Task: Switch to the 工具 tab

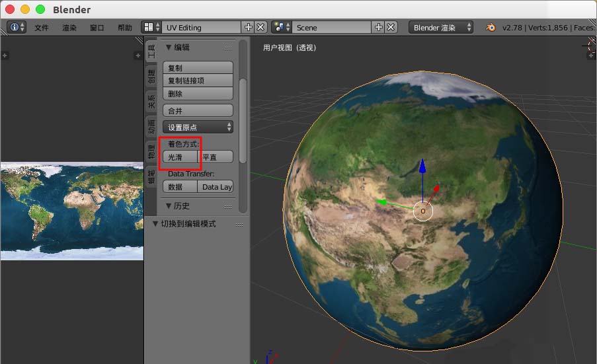Action: click(x=151, y=51)
